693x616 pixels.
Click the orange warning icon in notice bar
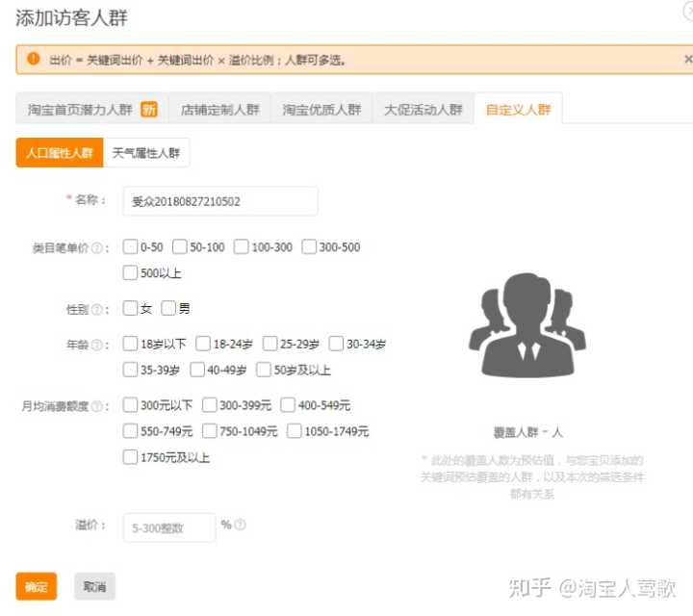[34, 60]
